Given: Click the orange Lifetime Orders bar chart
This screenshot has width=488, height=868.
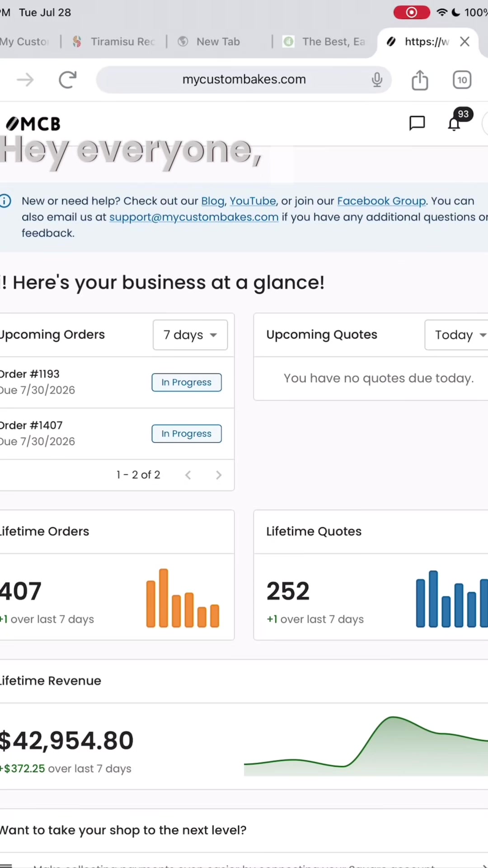Looking at the screenshot, I should pyautogui.click(x=183, y=598).
